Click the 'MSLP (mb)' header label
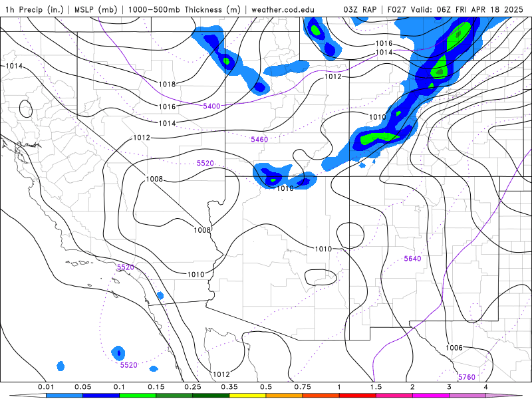This screenshot has width=532, height=399. [96, 9]
